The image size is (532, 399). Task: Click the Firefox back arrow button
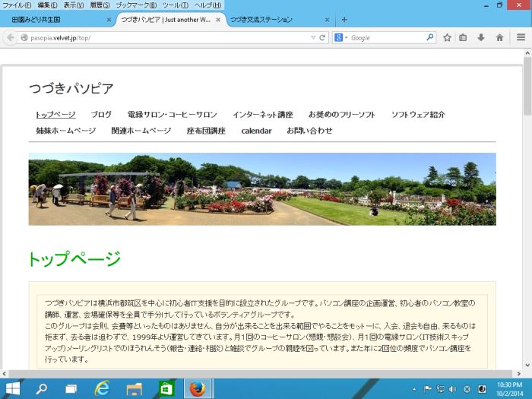coord(11,37)
